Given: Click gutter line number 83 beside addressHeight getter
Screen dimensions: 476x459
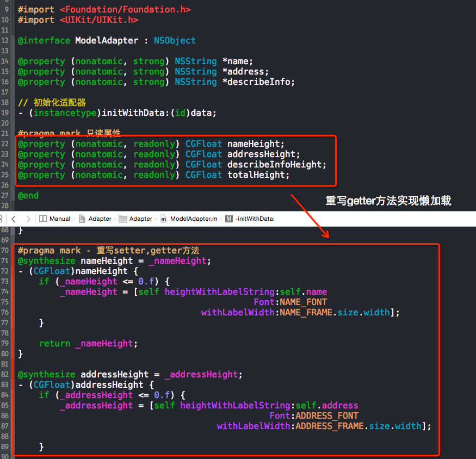Looking at the screenshot, I should pyautogui.click(x=5, y=384).
